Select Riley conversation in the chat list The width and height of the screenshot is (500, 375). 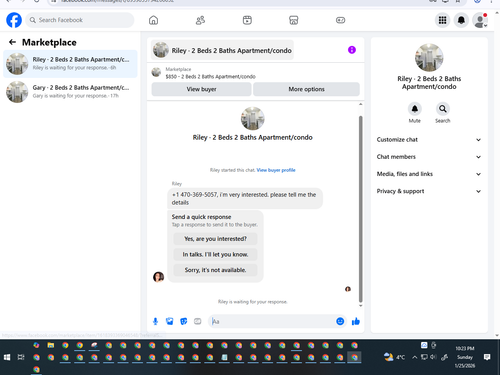click(70, 64)
